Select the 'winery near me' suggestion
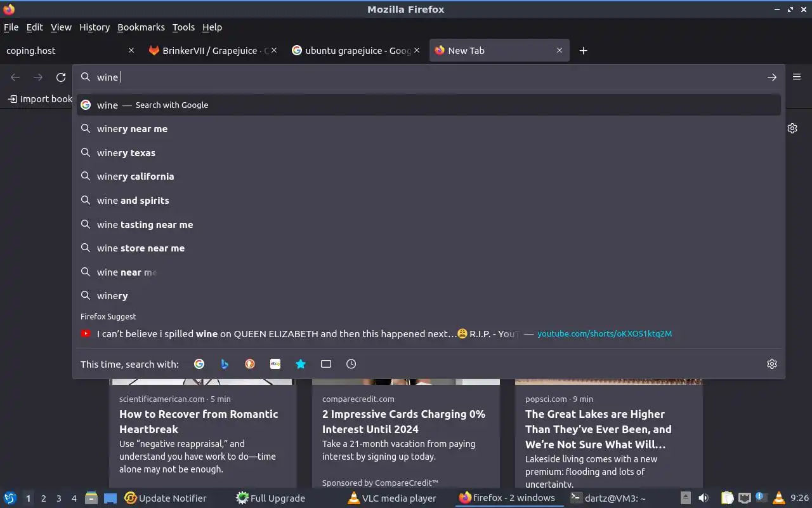The width and height of the screenshot is (812, 508). click(429, 129)
